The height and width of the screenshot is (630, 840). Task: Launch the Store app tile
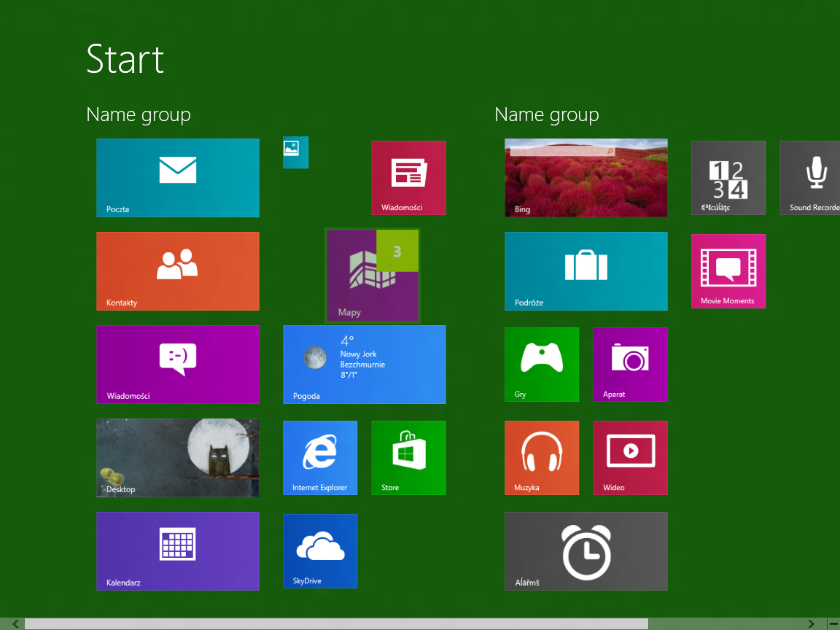pyautogui.click(x=409, y=457)
